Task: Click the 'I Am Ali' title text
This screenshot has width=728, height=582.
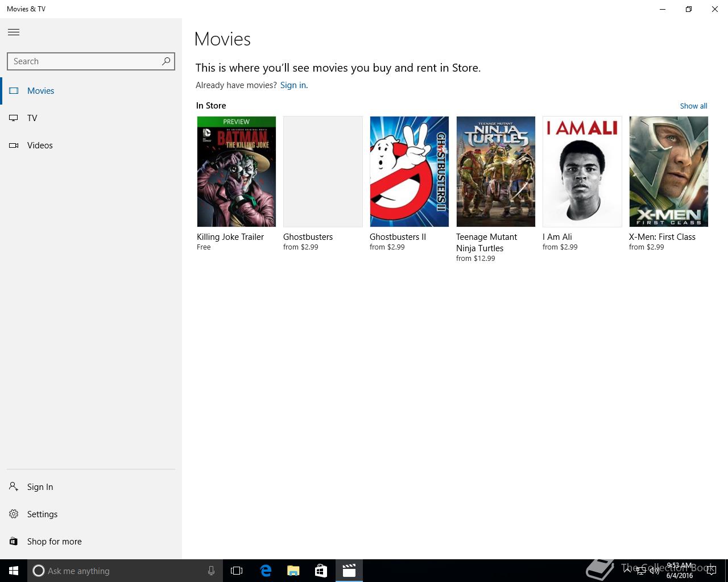Action: click(557, 237)
